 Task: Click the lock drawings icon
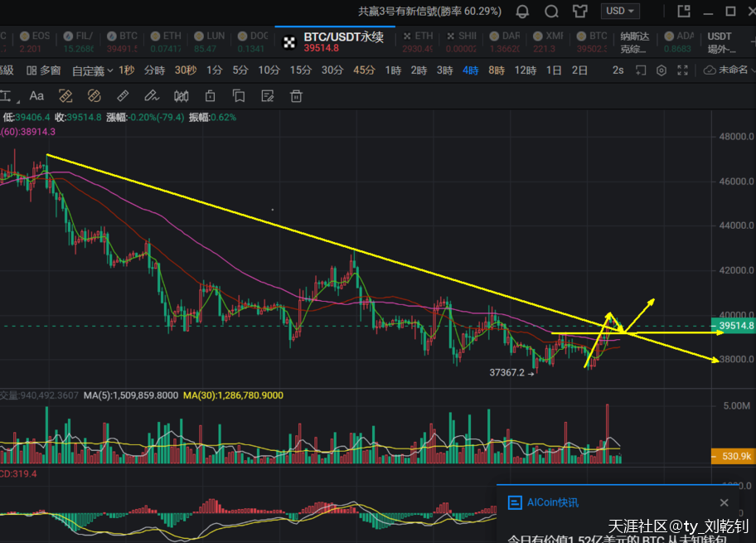(x=210, y=96)
